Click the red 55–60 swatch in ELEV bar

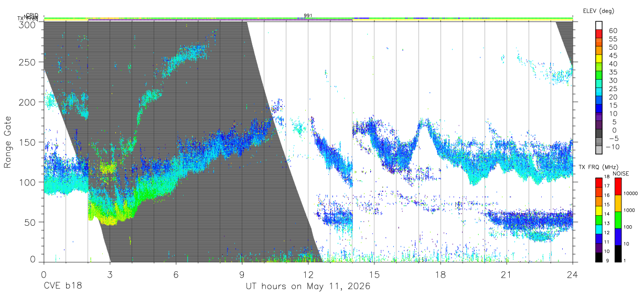point(599,34)
